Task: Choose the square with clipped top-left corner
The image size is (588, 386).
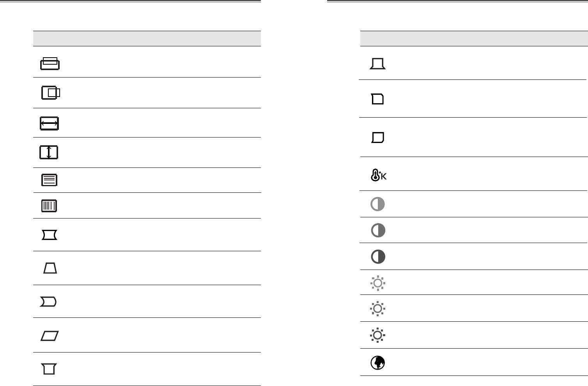Action: [x=377, y=99]
